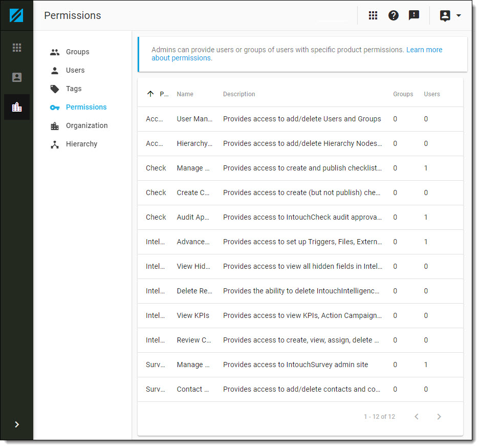Click the person icon next to Users
This screenshot has width=480, height=448.
[x=55, y=70]
